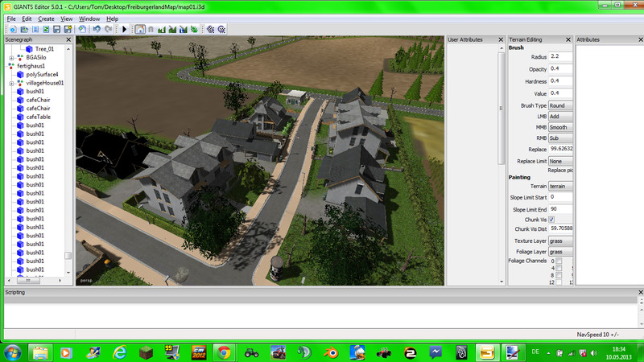Screen dimensions: 644x362
Task: Click the green Reload toolbar icon
Action: pyautogui.click(x=46, y=29)
